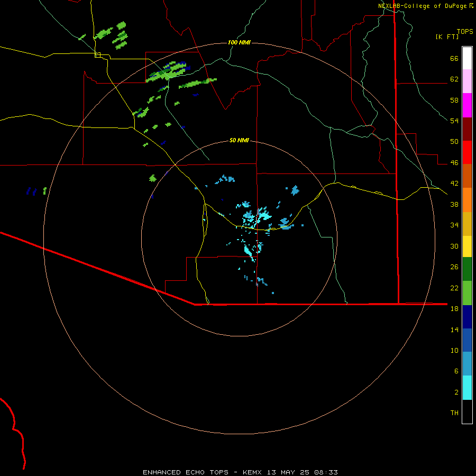The width and height of the screenshot is (476, 476).
Task: Click the 6 legend value
Action: (456, 371)
